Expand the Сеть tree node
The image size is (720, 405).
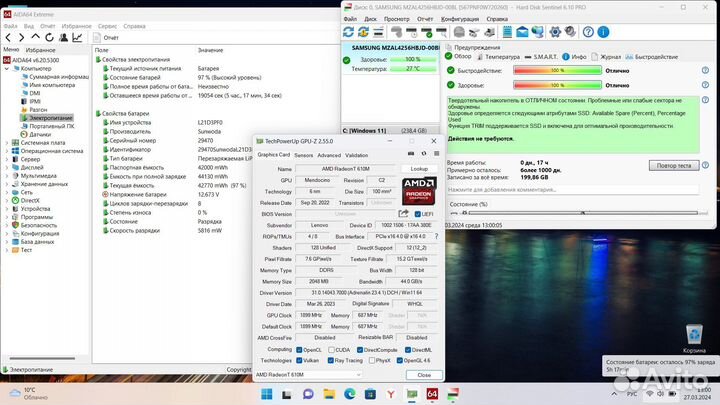pos(6,192)
